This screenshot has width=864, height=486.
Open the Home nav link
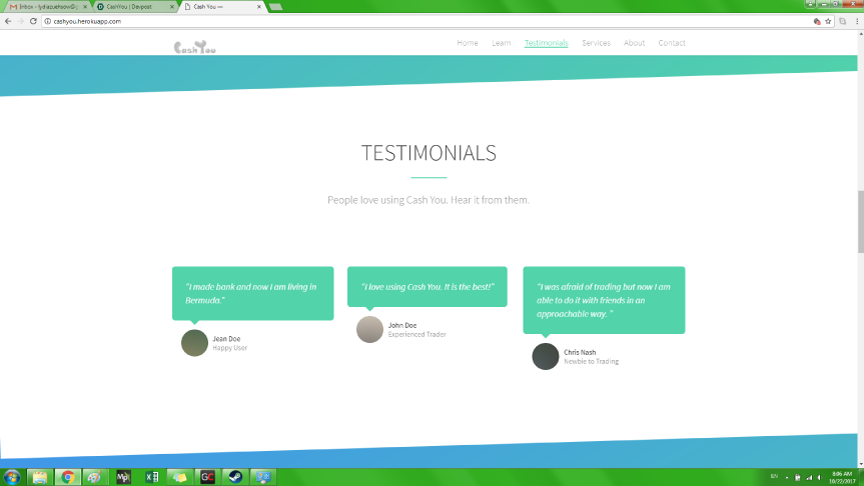pos(467,43)
